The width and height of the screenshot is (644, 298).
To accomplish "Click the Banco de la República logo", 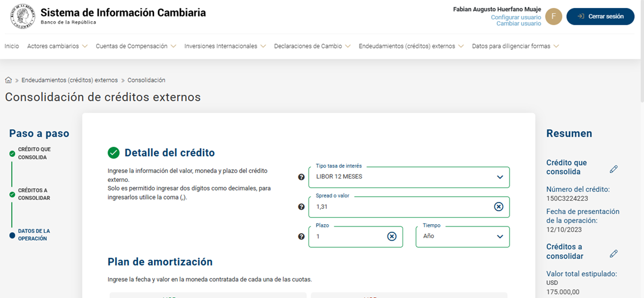I will click(22, 17).
